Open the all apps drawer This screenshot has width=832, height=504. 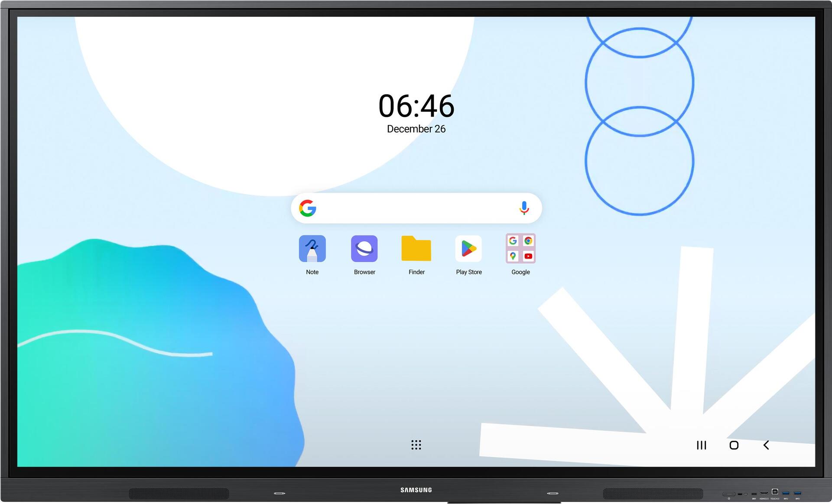[x=416, y=445]
